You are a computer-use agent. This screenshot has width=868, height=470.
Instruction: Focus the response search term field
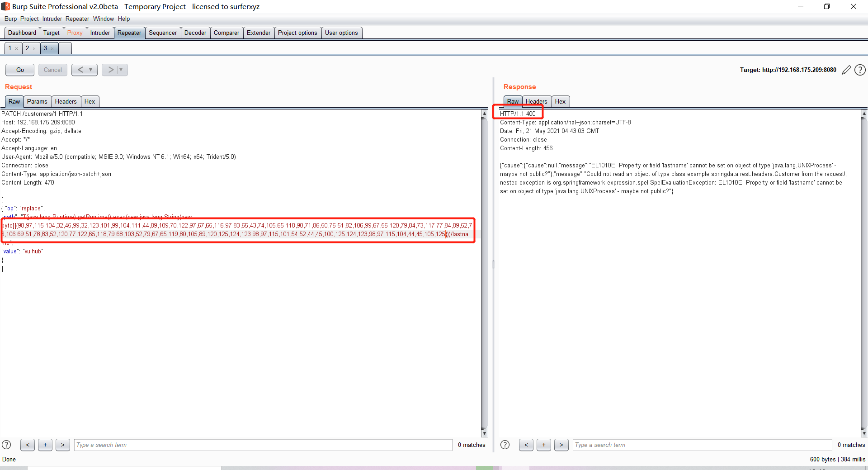(x=703, y=445)
